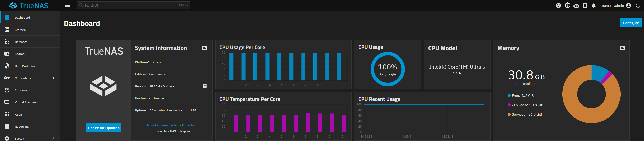The image size is (644, 141).
Task: Click the power button icon
Action: point(638,5)
